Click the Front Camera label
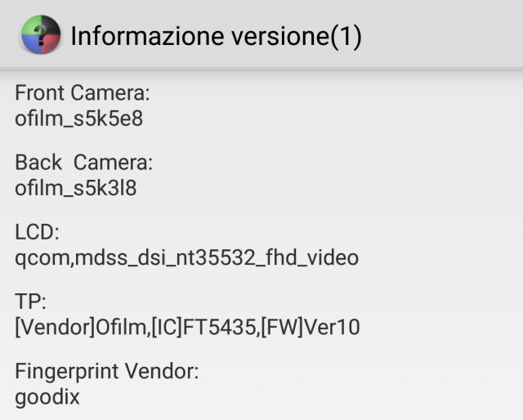This screenshot has height=420, width=523. coord(83,92)
